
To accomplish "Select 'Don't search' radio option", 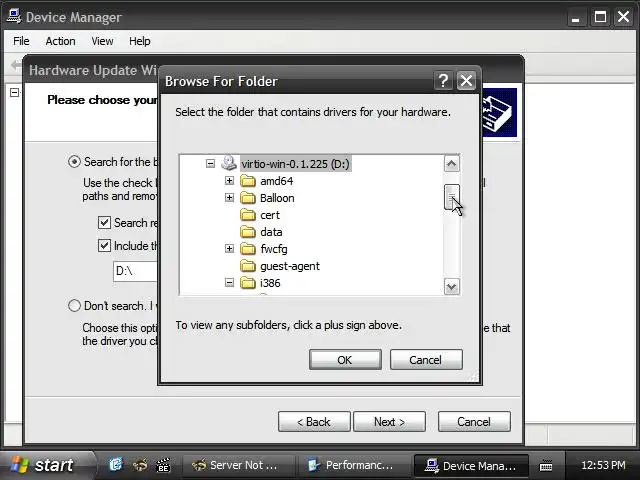I will click(x=74, y=305).
